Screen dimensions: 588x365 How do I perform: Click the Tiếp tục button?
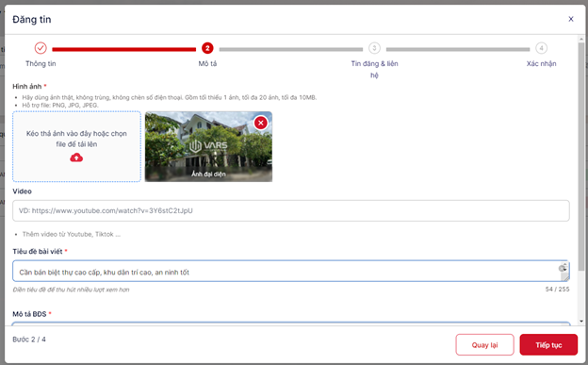[x=548, y=345]
